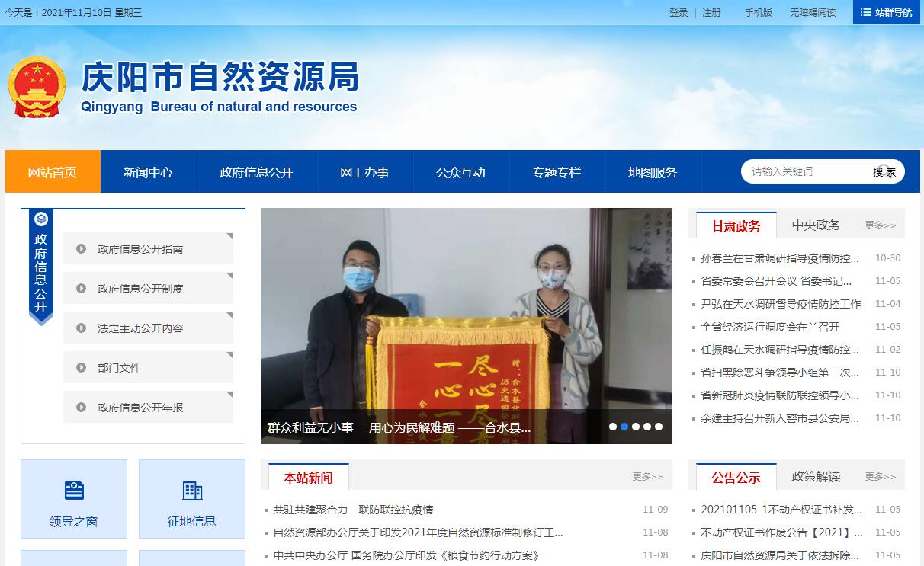Open news 省新冠肺炎疫情联防联控领导小
The height and width of the screenshot is (566, 924).
click(780, 395)
